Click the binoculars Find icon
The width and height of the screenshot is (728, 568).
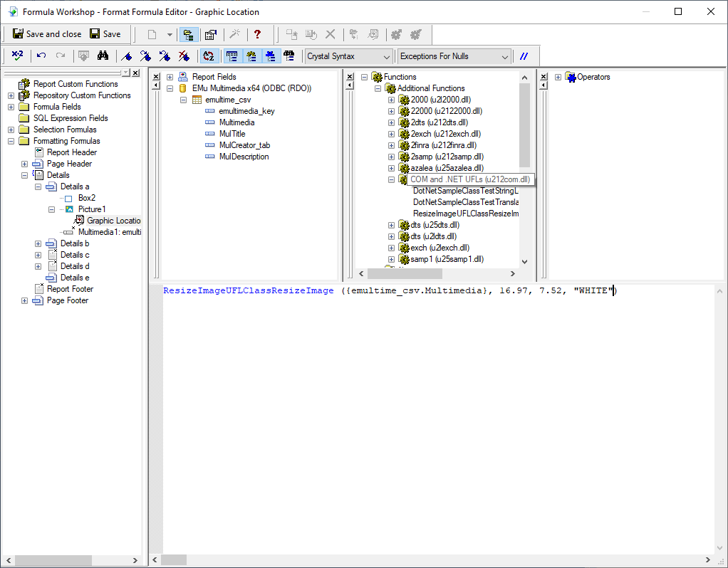click(x=103, y=56)
